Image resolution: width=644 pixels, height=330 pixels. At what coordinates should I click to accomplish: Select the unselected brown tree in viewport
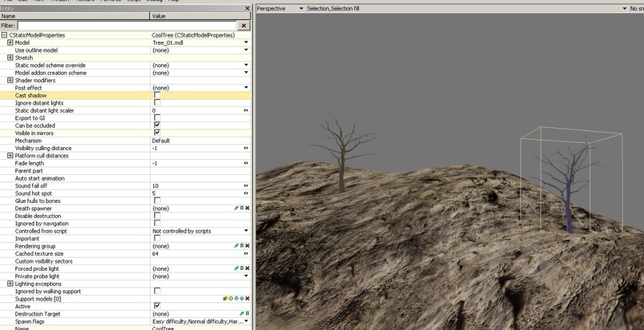click(342, 154)
